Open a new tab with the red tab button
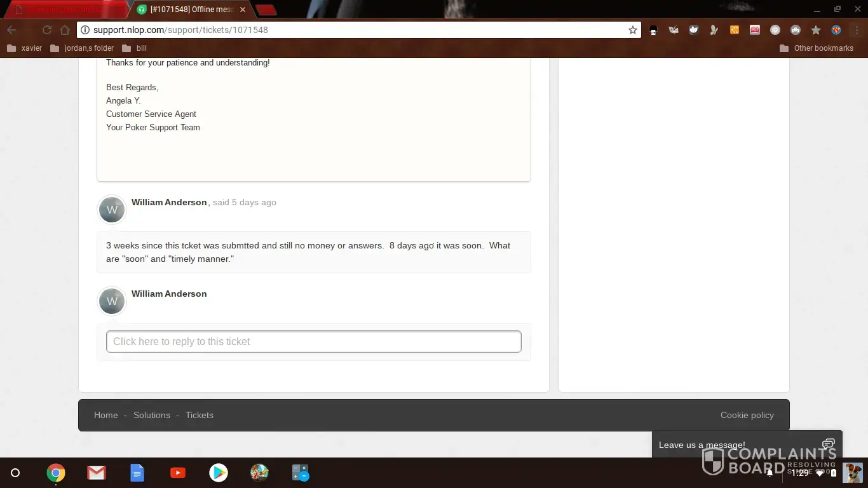 pos(266,10)
